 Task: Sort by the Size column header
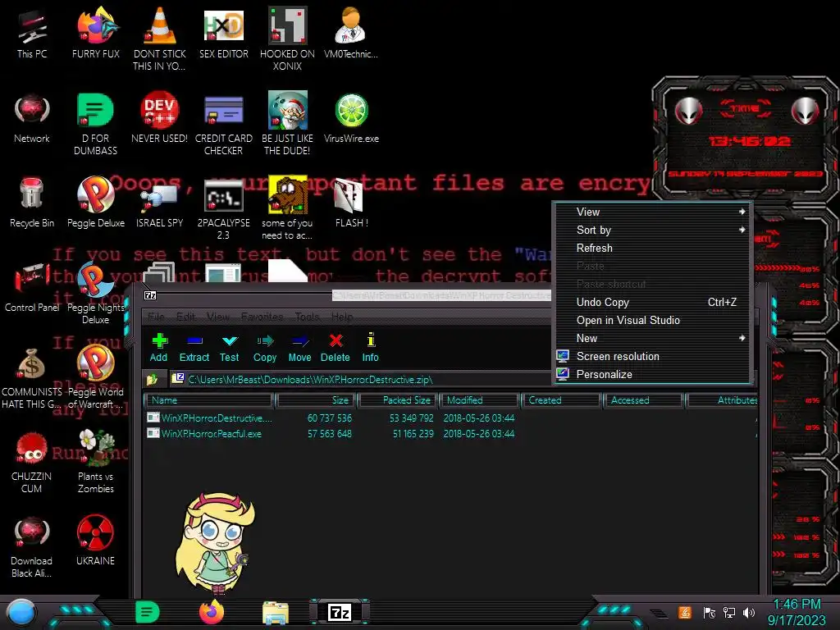(315, 400)
